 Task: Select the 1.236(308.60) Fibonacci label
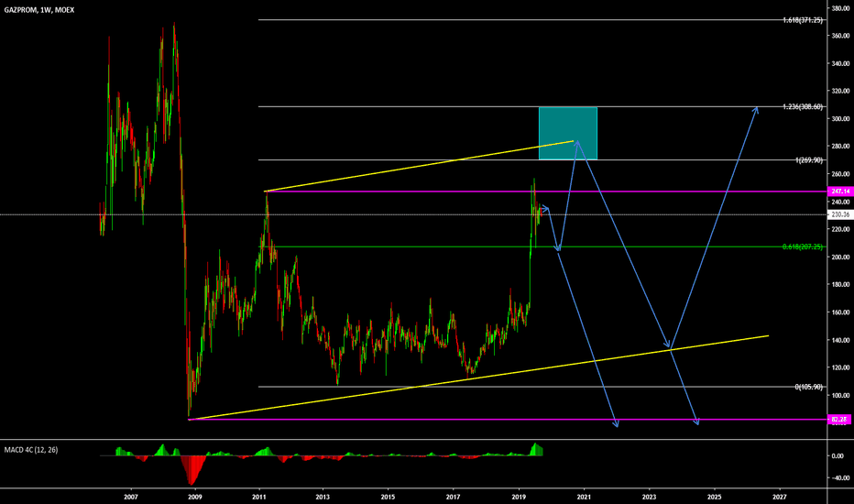(x=803, y=107)
